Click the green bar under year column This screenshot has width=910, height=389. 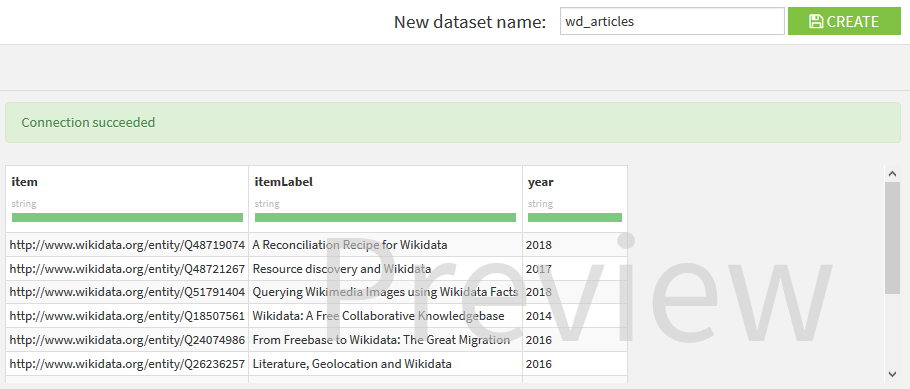click(575, 217)
